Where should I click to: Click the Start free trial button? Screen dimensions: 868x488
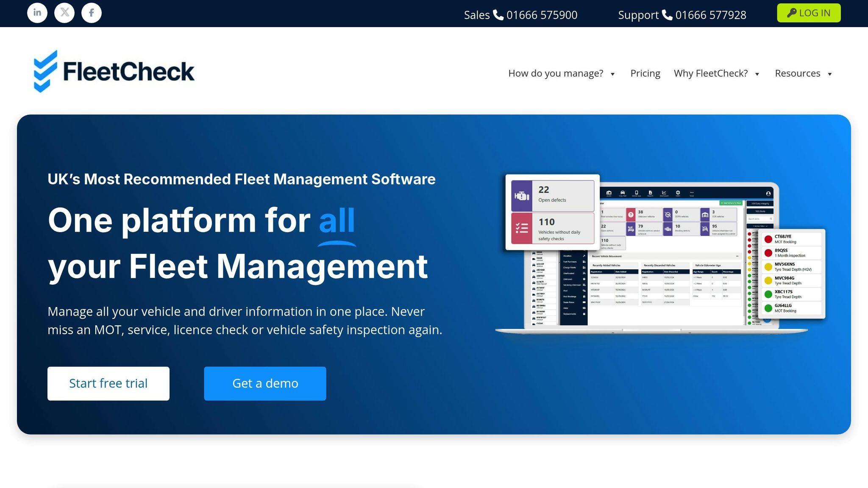[108, 383]
